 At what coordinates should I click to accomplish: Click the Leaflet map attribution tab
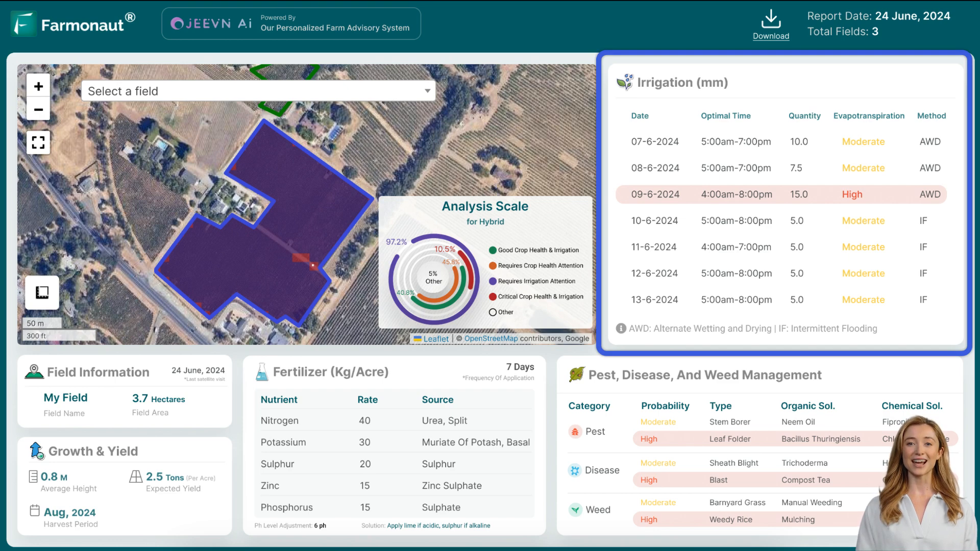pos(435,338)
